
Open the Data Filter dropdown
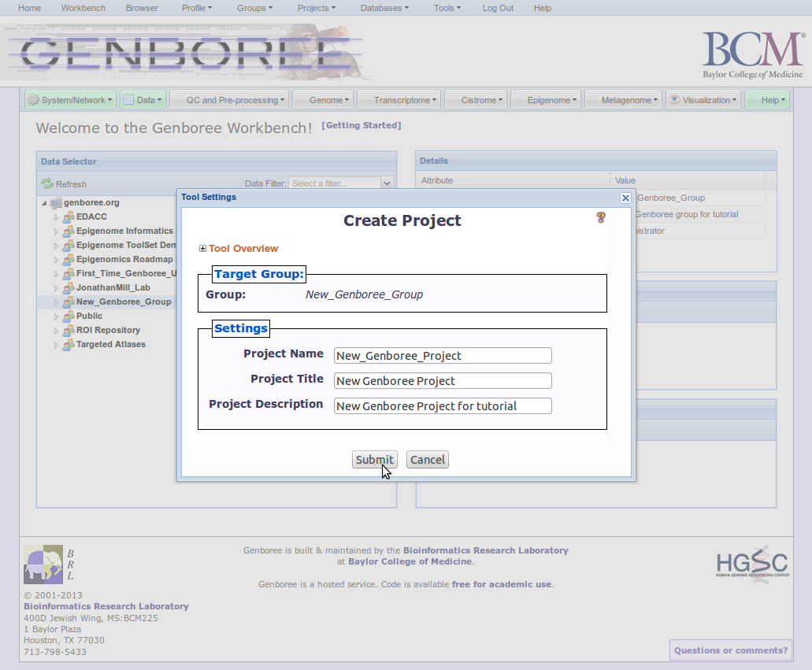[x=387, y=183]
